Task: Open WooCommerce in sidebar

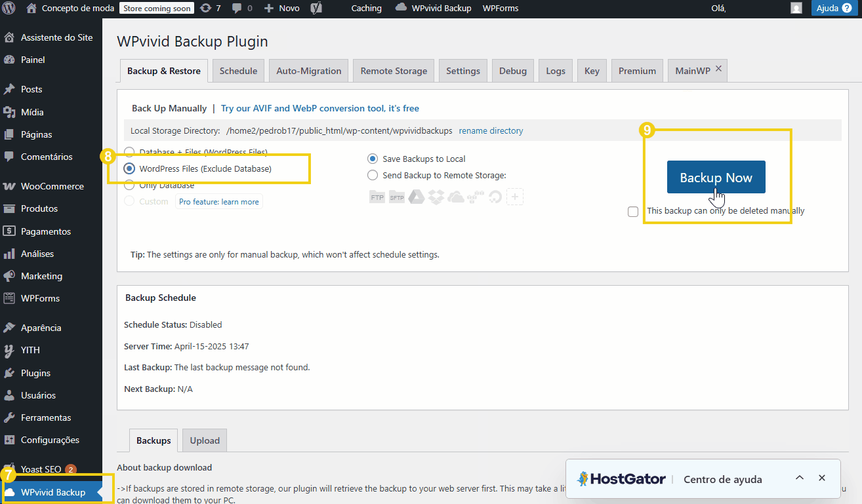Action: tap(51, 186)
